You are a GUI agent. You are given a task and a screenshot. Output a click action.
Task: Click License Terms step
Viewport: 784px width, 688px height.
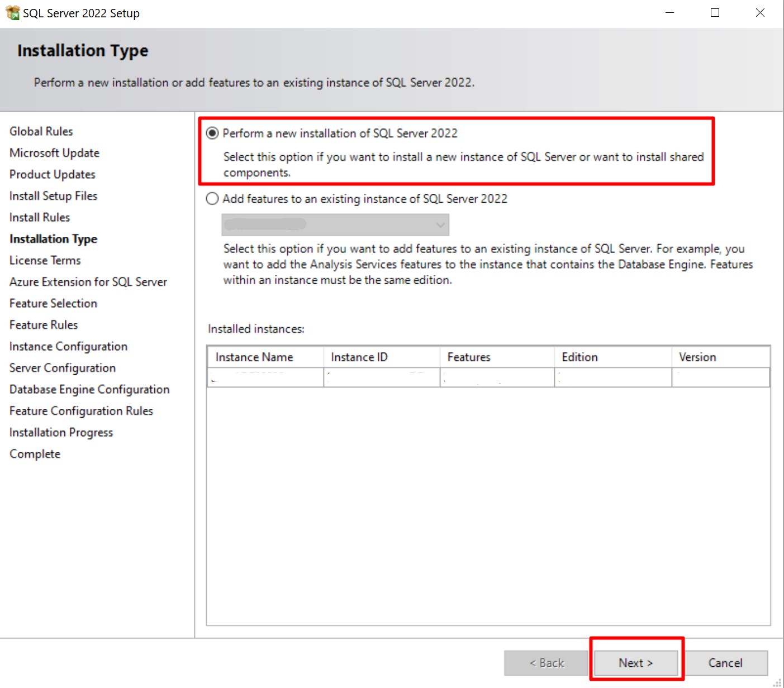(x=45, y=260)
